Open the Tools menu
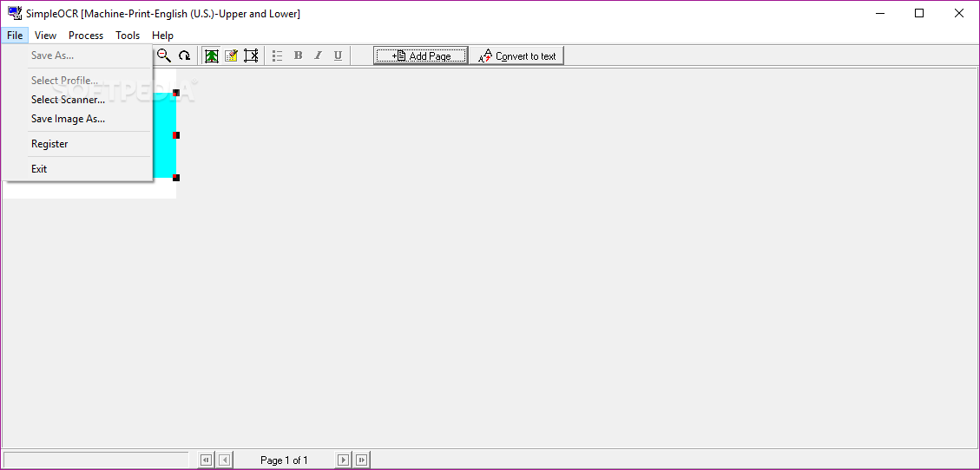Image resolution: width=980 pixels, height=470 pixels. [x=128, y=36]
